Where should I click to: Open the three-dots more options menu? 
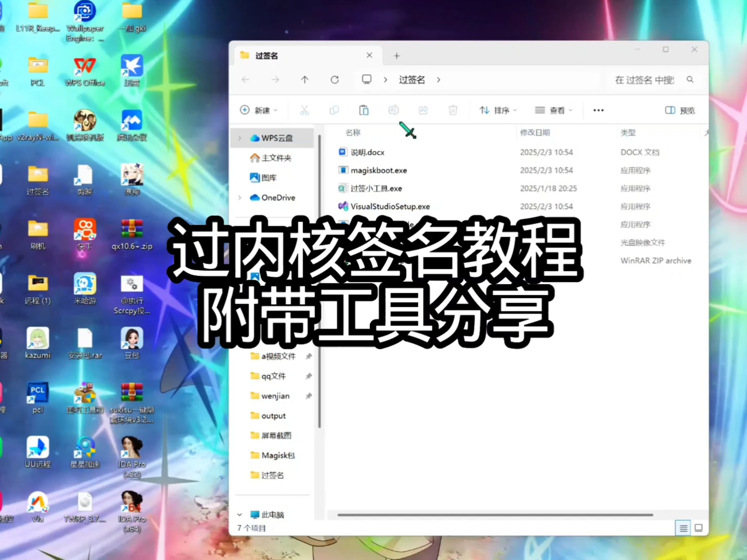coord(598,110)
